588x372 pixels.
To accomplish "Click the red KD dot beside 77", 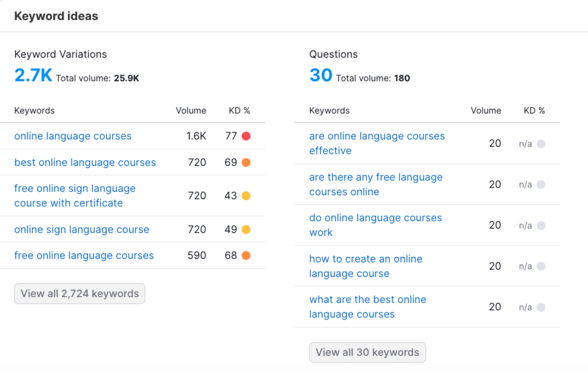I will tap(246, 136).
